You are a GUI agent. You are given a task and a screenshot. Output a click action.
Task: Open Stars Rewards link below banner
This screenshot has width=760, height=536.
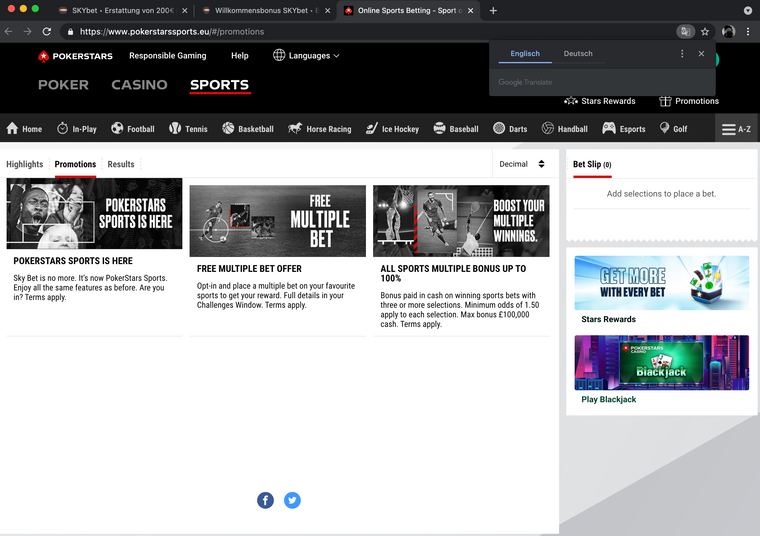click(x=608, y=319)
